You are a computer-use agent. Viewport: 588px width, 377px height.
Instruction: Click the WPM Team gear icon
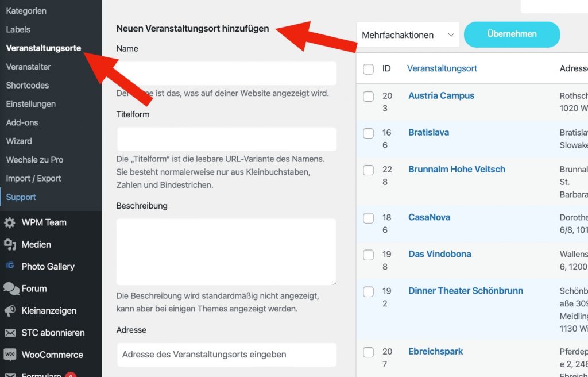tap(10, 222)
